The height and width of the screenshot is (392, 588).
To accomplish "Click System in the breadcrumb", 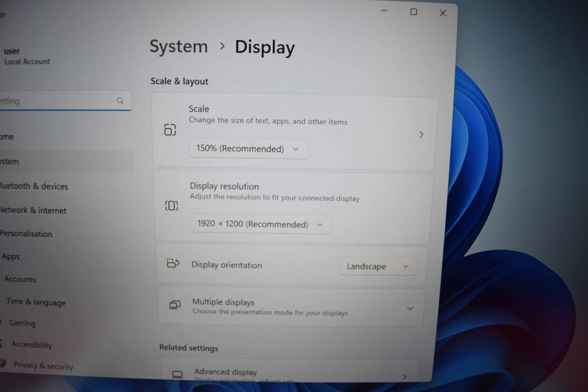I will click(x=179, y=46).
